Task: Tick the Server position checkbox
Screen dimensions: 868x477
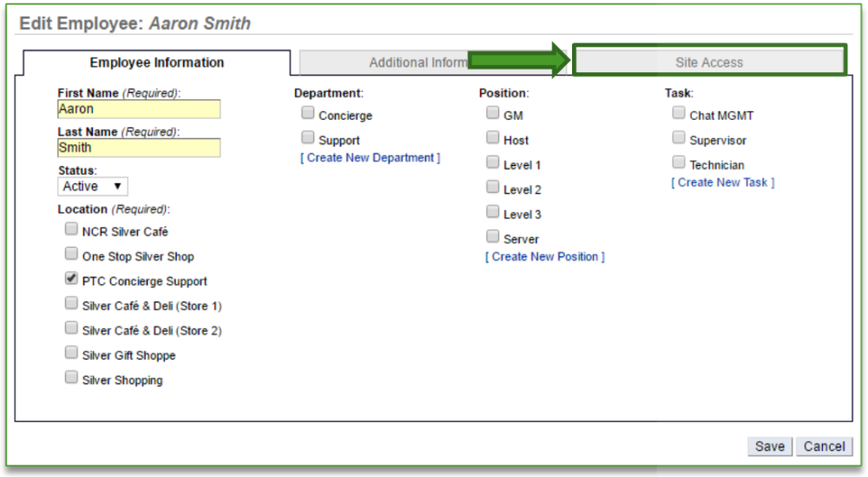Action: pos(492,236)
